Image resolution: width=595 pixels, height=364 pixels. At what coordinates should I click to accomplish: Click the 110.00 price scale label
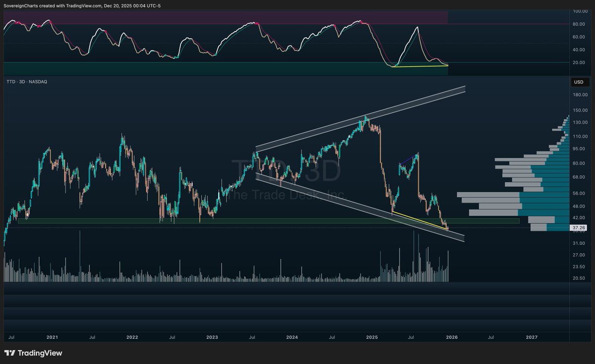click(x=580, y=136)
